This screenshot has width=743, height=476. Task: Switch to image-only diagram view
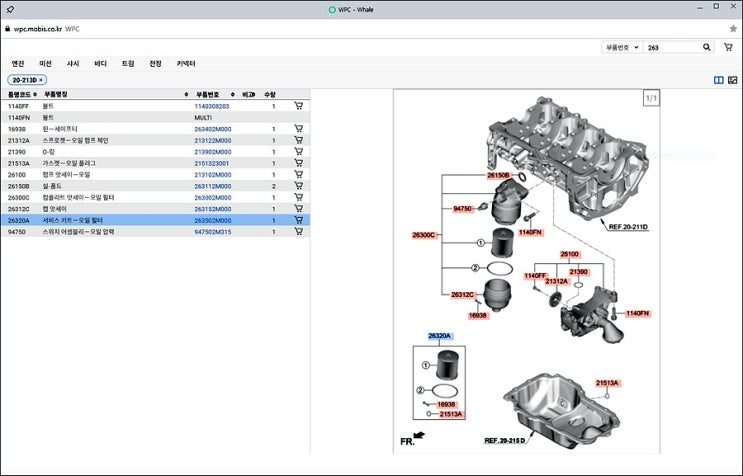[x=732, y=79]
